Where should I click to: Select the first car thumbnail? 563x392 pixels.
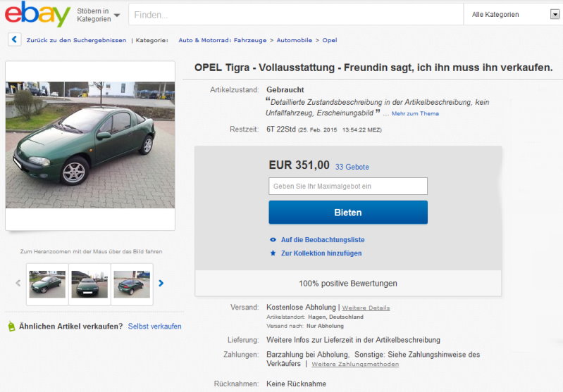click(47, 284)
